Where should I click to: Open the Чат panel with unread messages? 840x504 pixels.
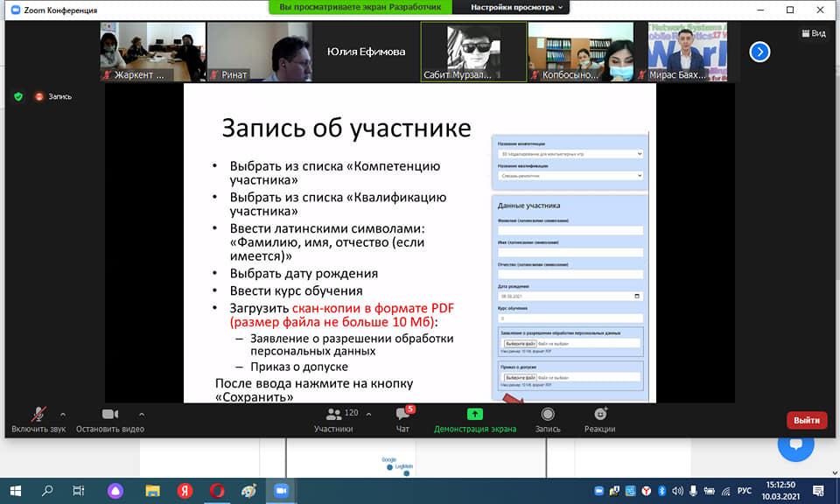(x=402, y=419)
